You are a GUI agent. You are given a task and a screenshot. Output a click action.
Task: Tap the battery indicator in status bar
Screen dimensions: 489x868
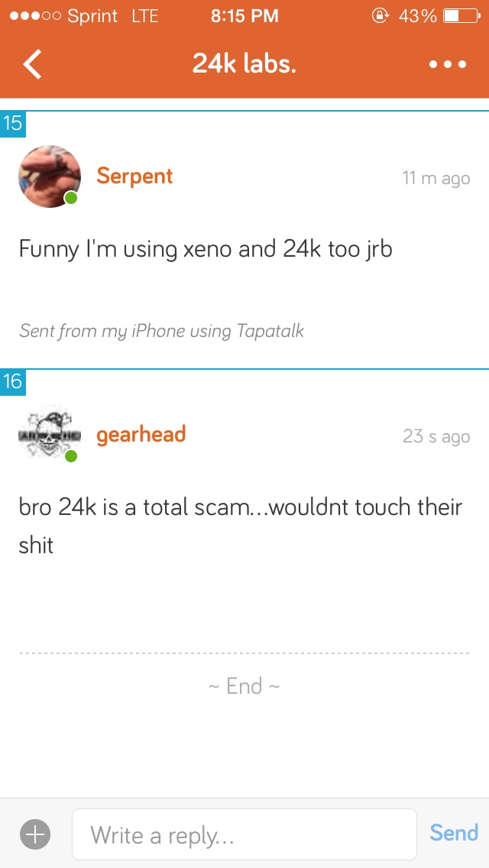[461, 16]
